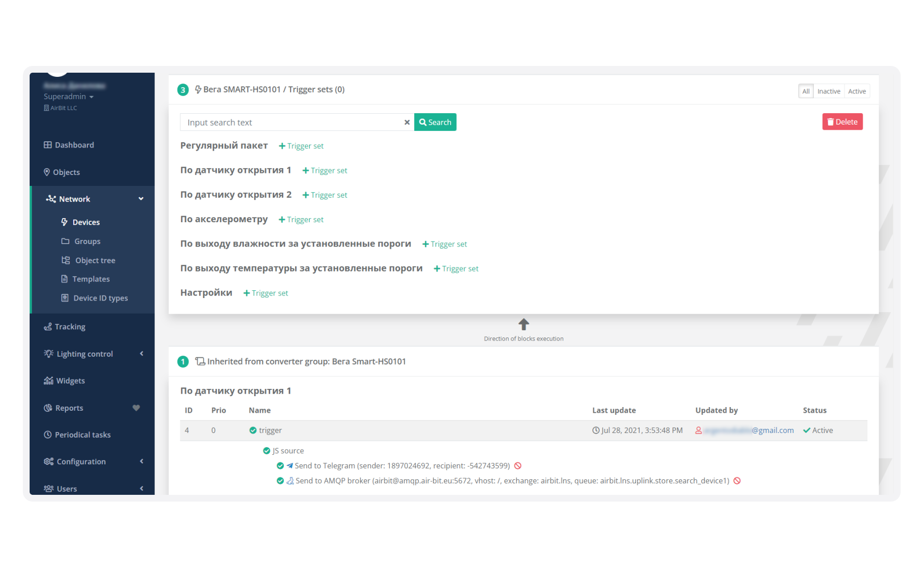This screenshot has height=567, width=924.
Task: Click the Objects pin icon in sidebar
Action: (x=47, y=172)
